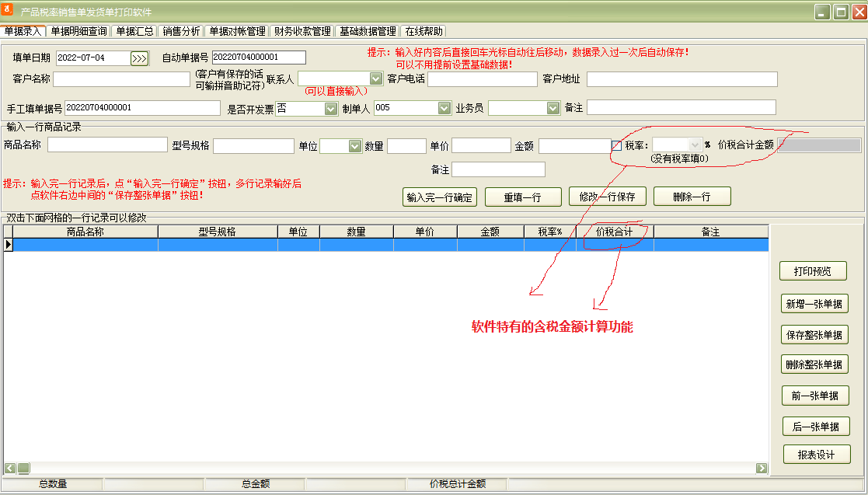Go to 后一张单据
The height and width of the screenshot is (495, 868).
tap(816, 427)
